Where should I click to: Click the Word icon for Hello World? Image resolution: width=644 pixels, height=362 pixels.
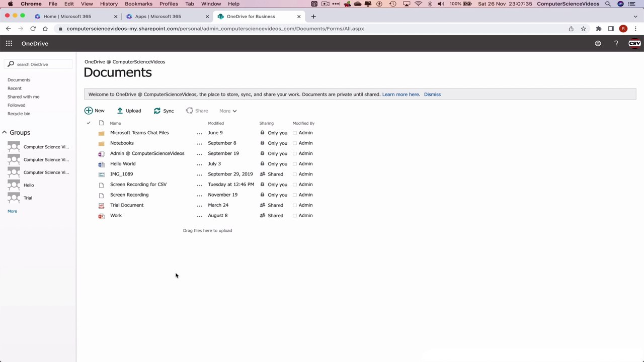pos(101,164)
